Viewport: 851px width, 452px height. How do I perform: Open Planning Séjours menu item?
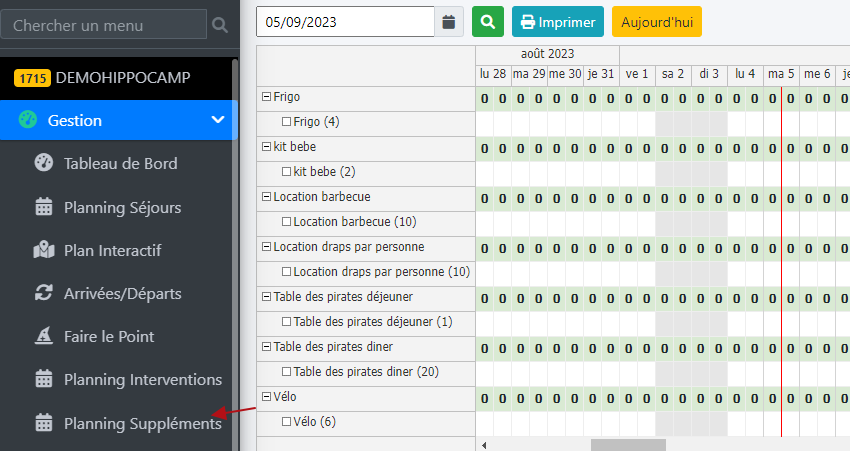coord(122,208)
